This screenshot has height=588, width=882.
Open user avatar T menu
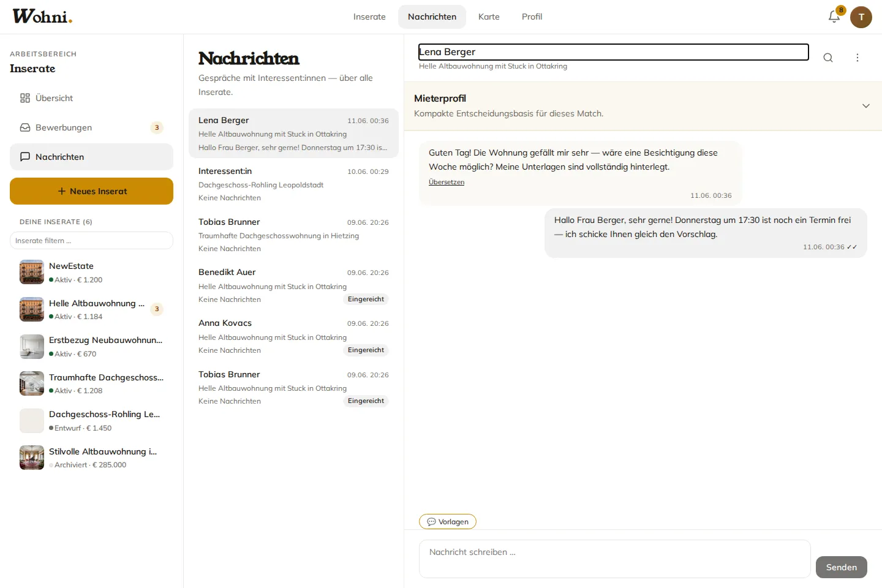click(x=861, y=17)
